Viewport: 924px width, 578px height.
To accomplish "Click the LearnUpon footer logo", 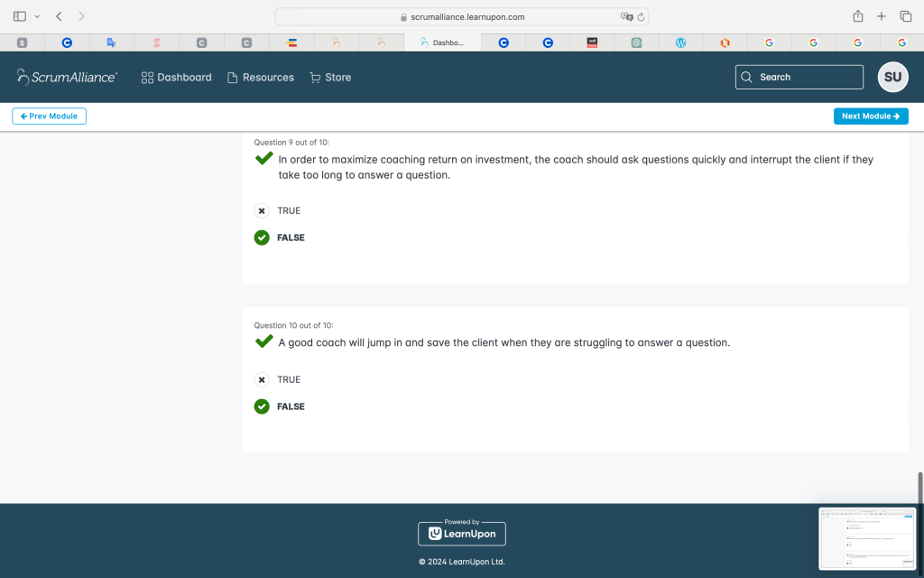I will pos(461,533).
